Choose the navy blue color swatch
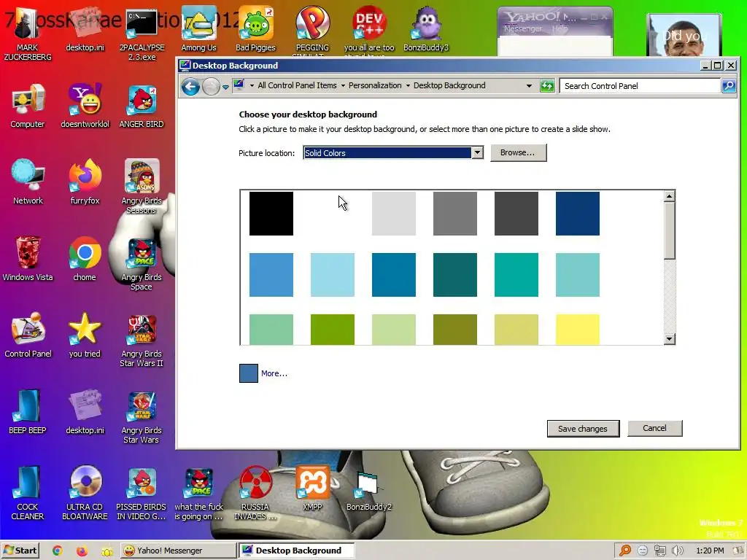Screen dimensions: 747x560 (578, 214)
